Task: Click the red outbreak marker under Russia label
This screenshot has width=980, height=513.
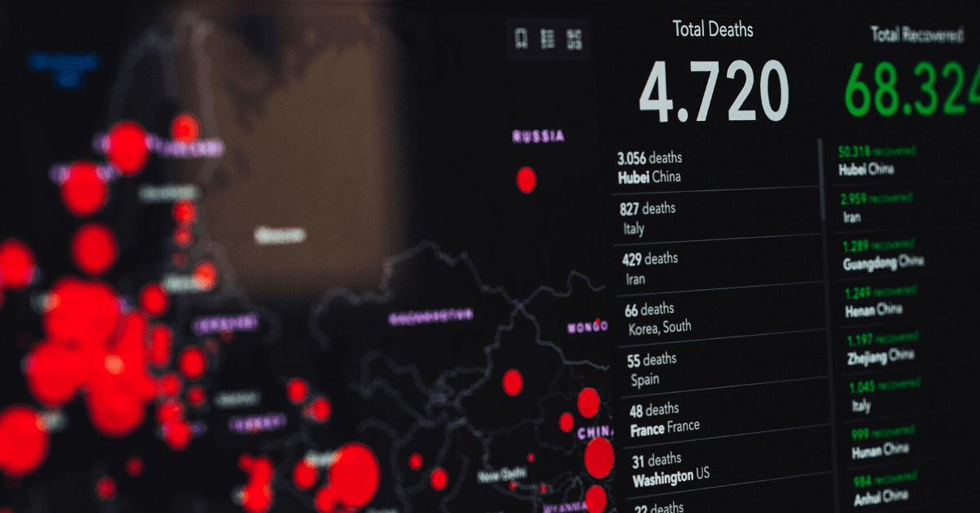Action: pyautogui.click(x=527, y=180)
